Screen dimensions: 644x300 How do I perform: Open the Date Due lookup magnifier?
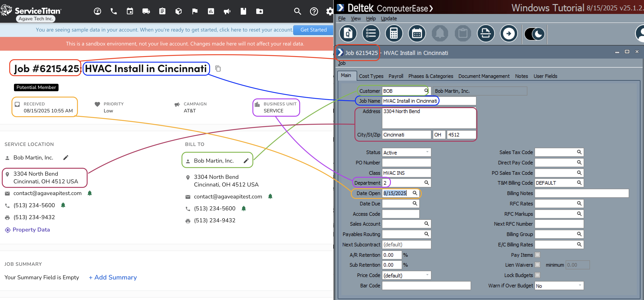pos(415,203)
